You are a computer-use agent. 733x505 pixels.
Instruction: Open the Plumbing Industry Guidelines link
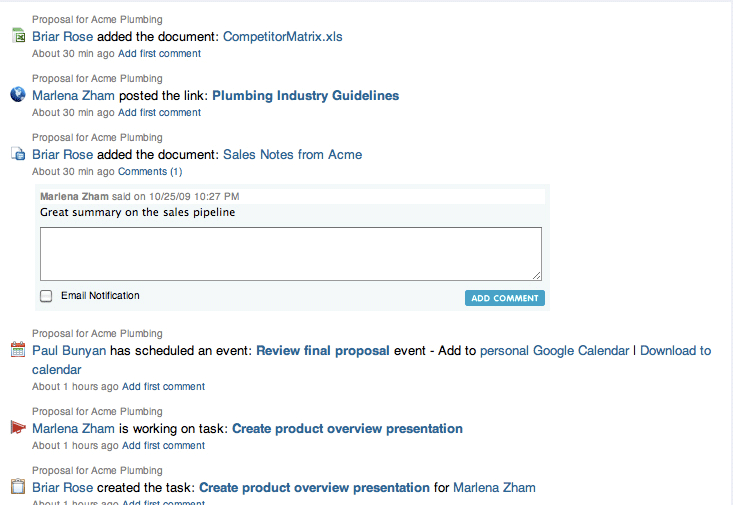coord(305,95)
